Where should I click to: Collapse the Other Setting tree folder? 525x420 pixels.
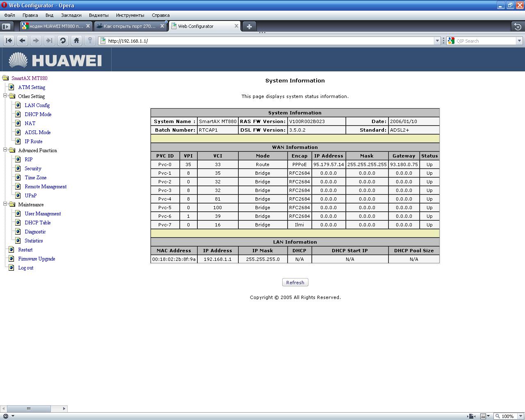[5, 96]
